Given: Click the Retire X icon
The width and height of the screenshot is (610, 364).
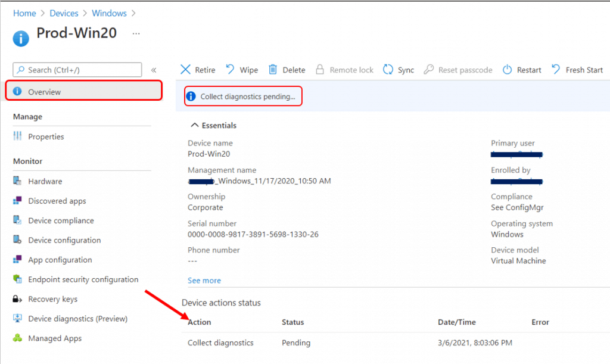Looking at the screenshot, I should click(185, 70).
